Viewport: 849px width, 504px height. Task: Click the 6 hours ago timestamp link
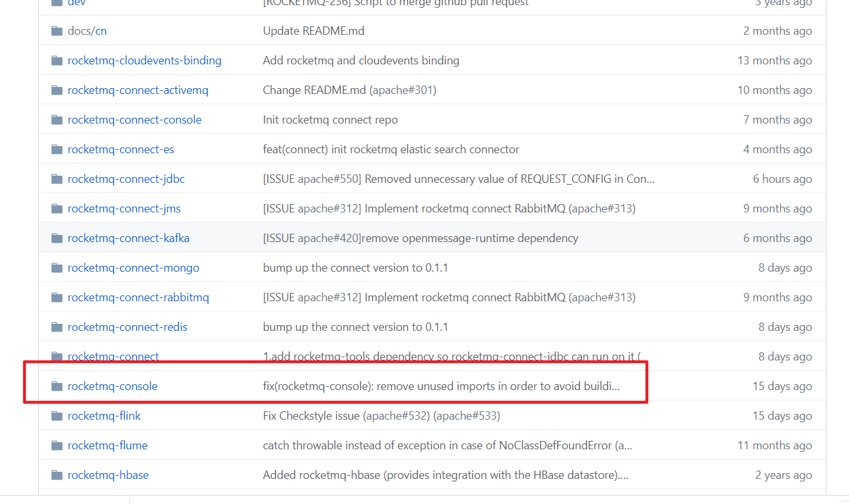pyautogui.click(x=783, y=178)
